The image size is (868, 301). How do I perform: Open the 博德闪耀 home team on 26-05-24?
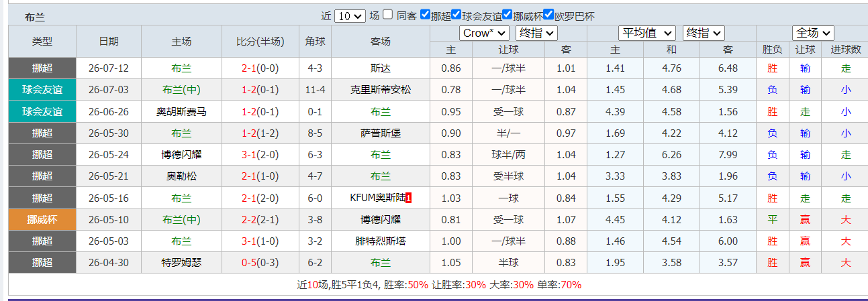coord(181,155)
